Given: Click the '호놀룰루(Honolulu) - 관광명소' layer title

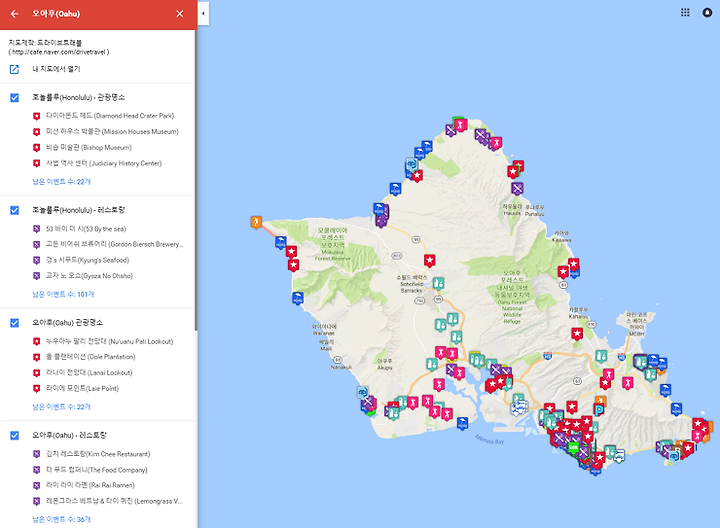Looking at the screenshot, I should point(79,97).
